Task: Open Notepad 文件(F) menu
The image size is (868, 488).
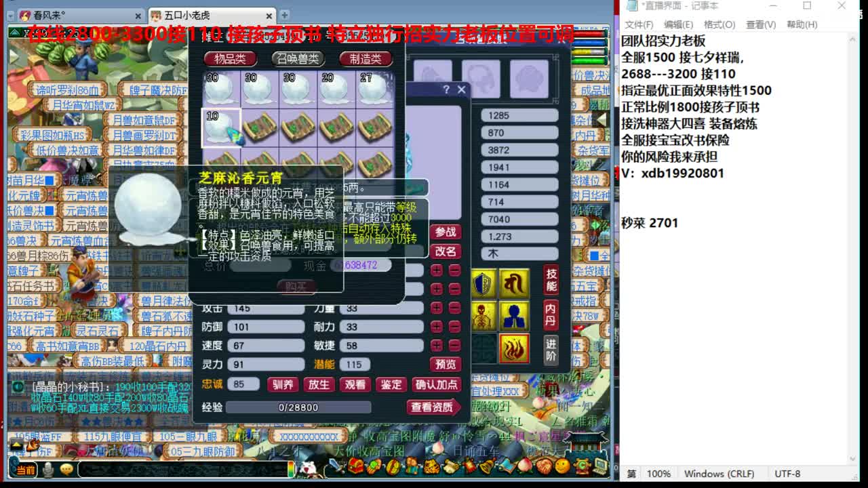Action: pyautogui.click(x=639, y=24)
